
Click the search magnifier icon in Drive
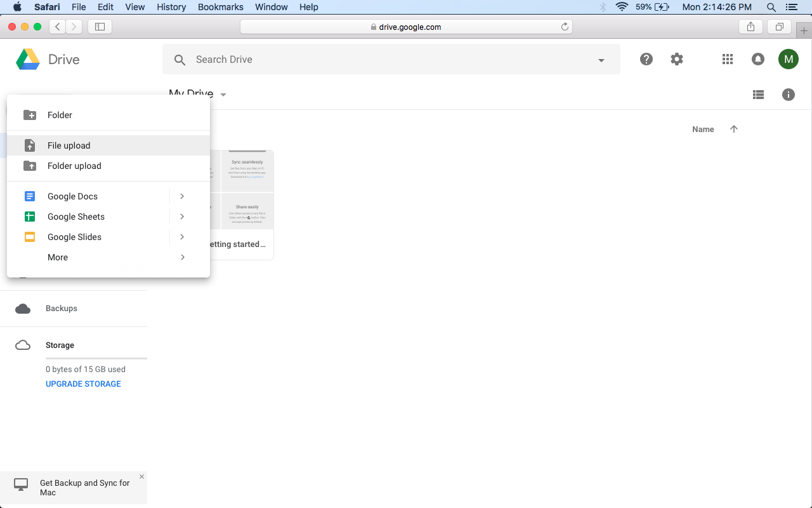[x=180, y=60]
